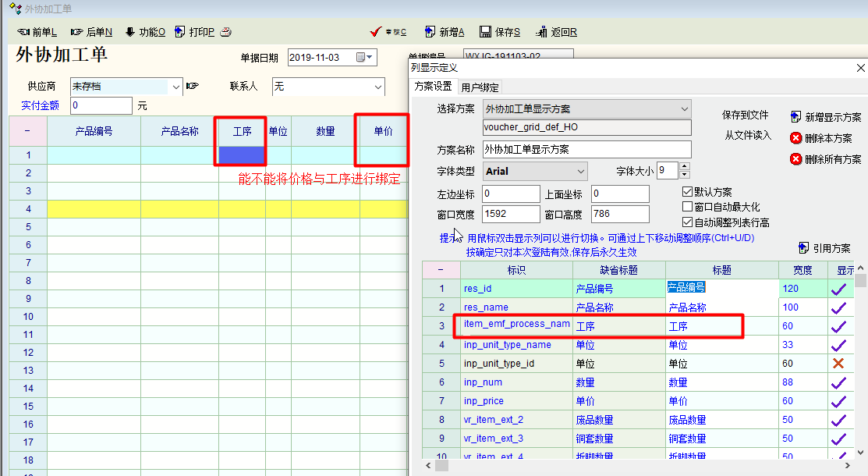Expand the 选择方案 scheme dropdown
Viewport: 868px width, 476px height.
coord(684,108)
